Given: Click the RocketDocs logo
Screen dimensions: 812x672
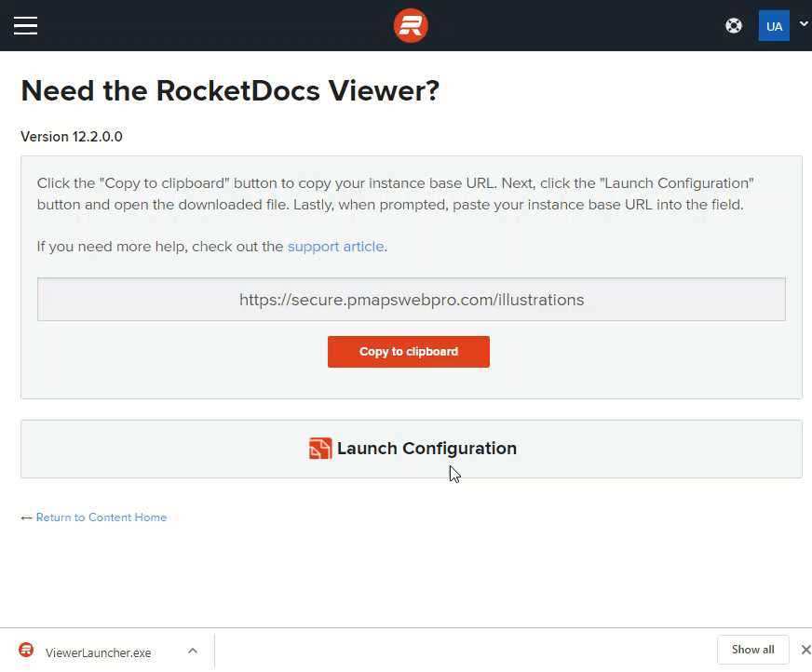Looking at the screenshot, I should click(x=411, y=25).
